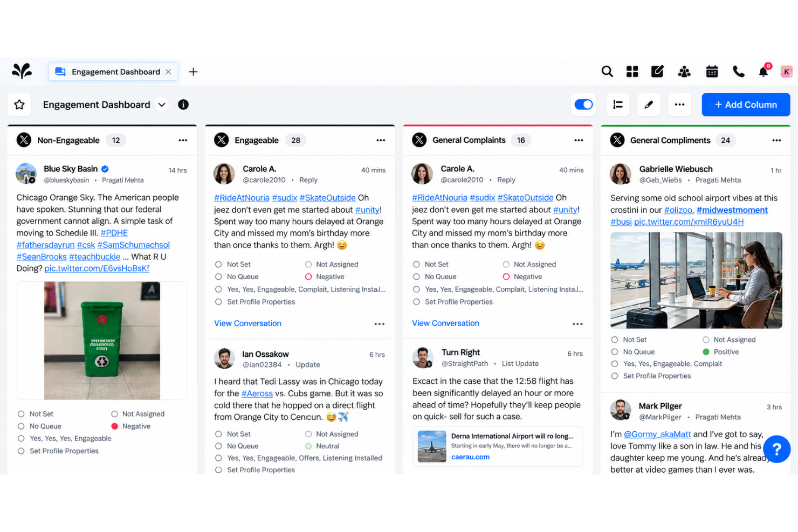Open the apps grid launcher icon

tap(632, 72)
